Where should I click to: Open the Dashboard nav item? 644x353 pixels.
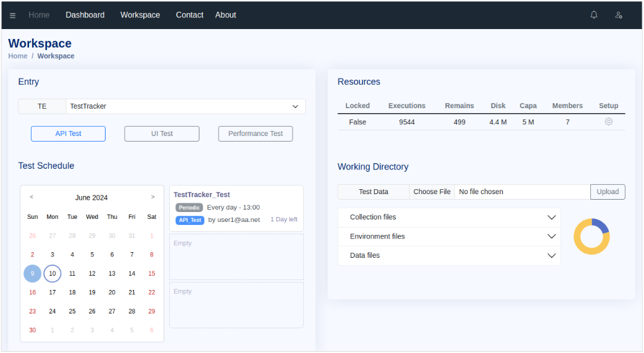tap(85, 15)
